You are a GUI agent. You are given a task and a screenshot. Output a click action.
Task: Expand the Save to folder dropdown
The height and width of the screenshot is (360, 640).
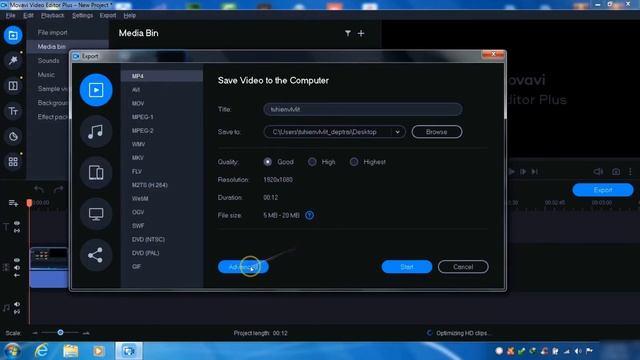pyautogui.click(x=397, y=132)
